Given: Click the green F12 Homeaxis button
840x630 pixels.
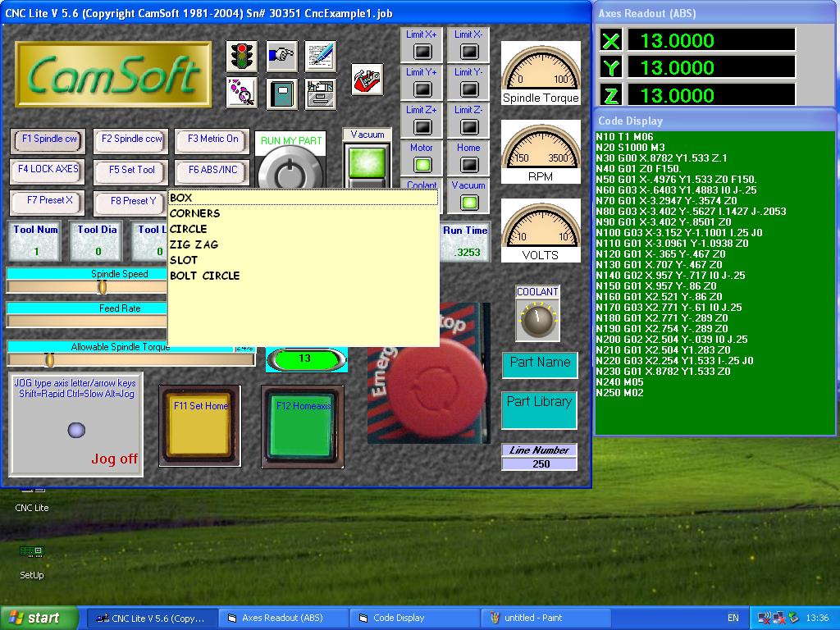Looking at the screenshot, I should coord(303,426).
